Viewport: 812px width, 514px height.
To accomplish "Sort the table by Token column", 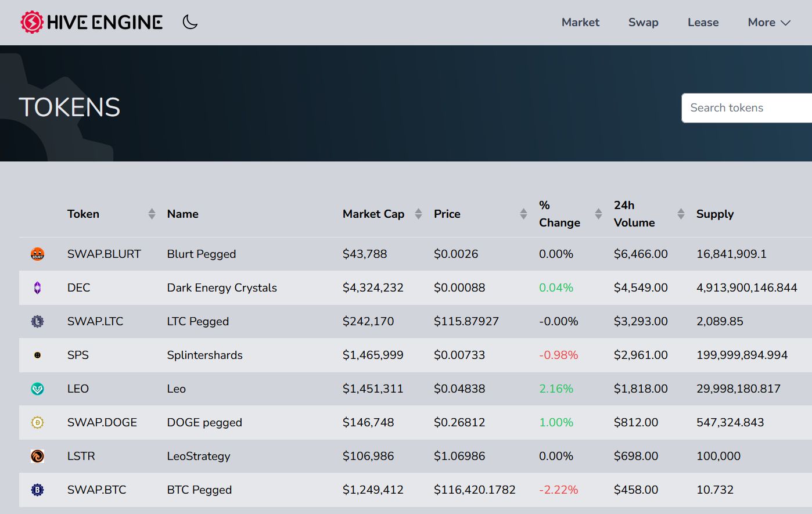I will 152,214.
